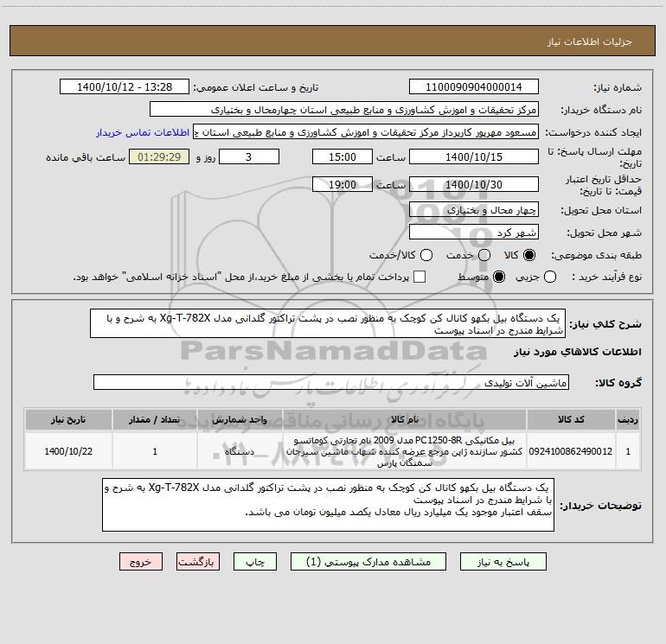Click the response deadline date 1400/10/15 field
666x644 pixels.
pos(474,157)
